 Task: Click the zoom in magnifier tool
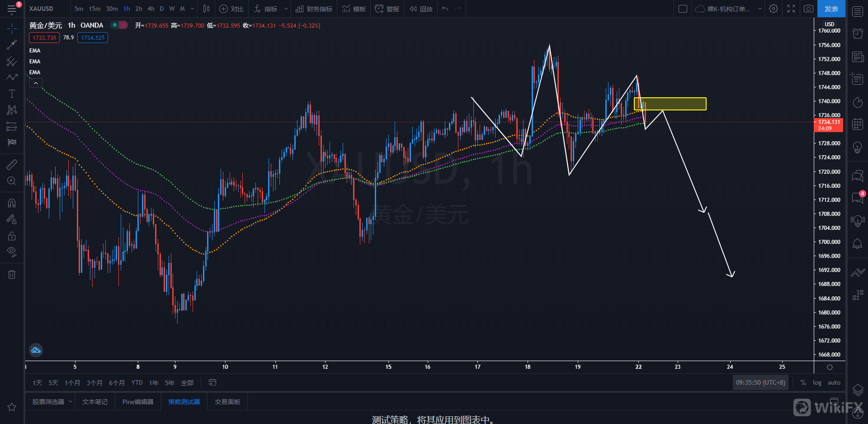point(12,181)
